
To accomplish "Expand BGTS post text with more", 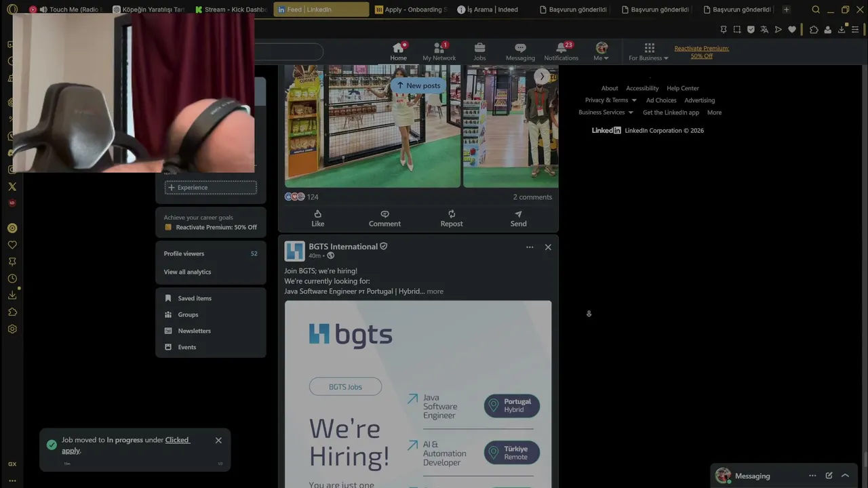I will (435, 291).
